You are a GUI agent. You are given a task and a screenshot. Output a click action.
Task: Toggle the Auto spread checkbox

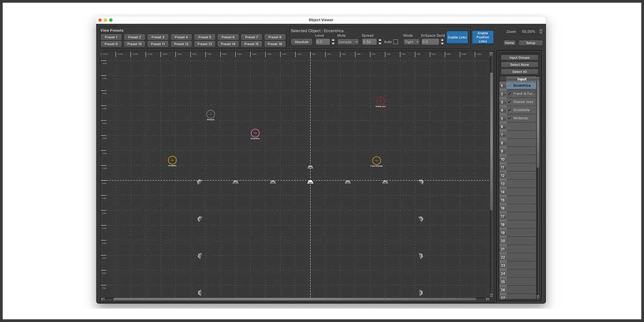pos(396,42)
